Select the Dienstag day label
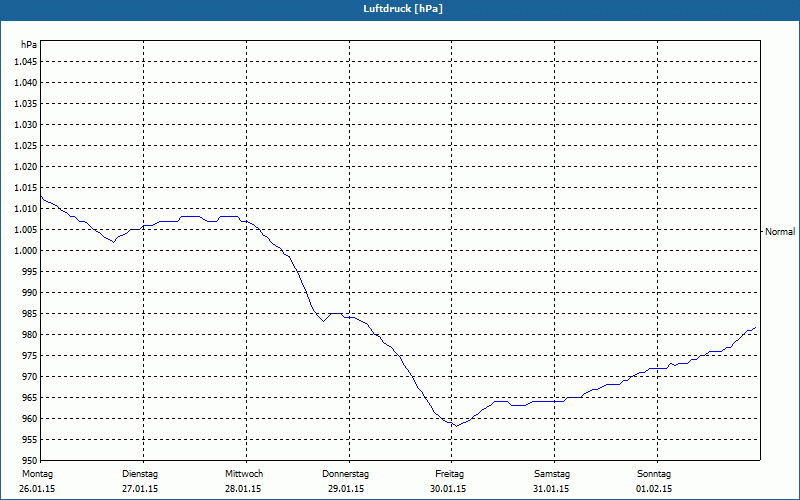 pos(140,474)
